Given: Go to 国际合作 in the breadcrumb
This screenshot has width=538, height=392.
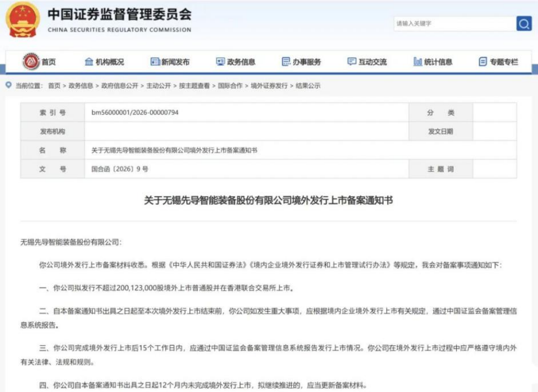Looking at the screenshot, I should [230, 85].
